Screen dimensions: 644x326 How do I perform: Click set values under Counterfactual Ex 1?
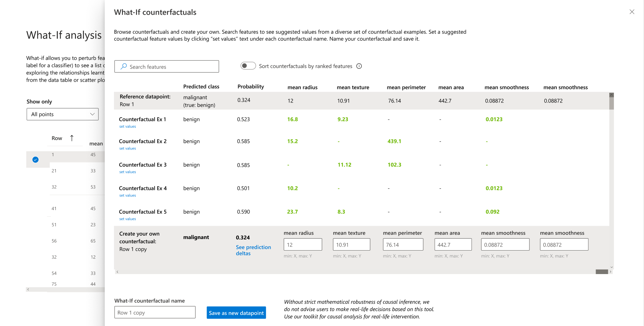pos(128,126)
